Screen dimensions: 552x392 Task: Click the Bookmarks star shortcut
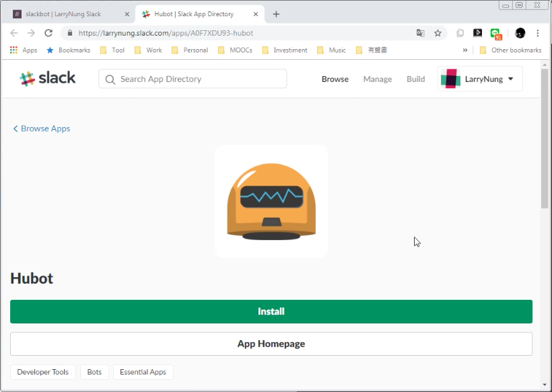pyautogui.click(x=69, y=50)
